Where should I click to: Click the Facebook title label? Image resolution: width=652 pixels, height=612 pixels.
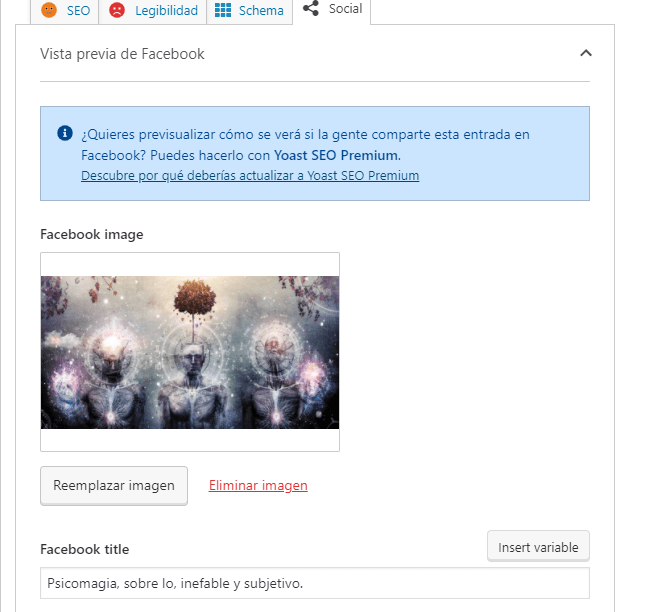[x=85, y=549]
